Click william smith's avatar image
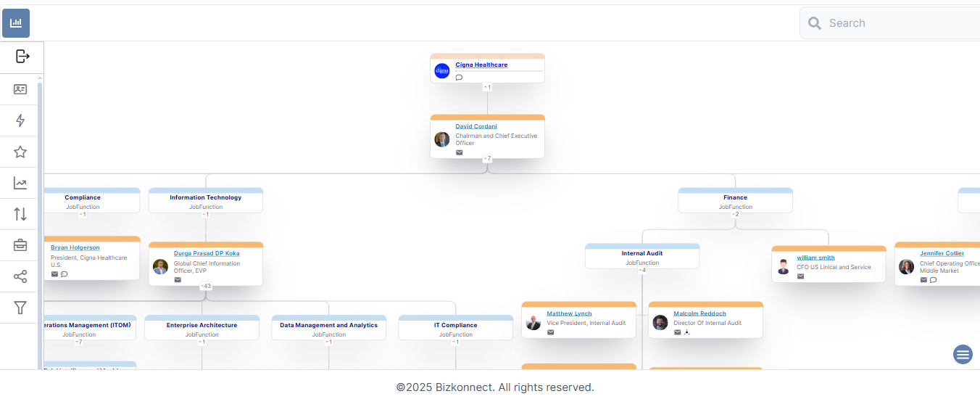Viewport: 980px width, 399px height. [784, 266]
